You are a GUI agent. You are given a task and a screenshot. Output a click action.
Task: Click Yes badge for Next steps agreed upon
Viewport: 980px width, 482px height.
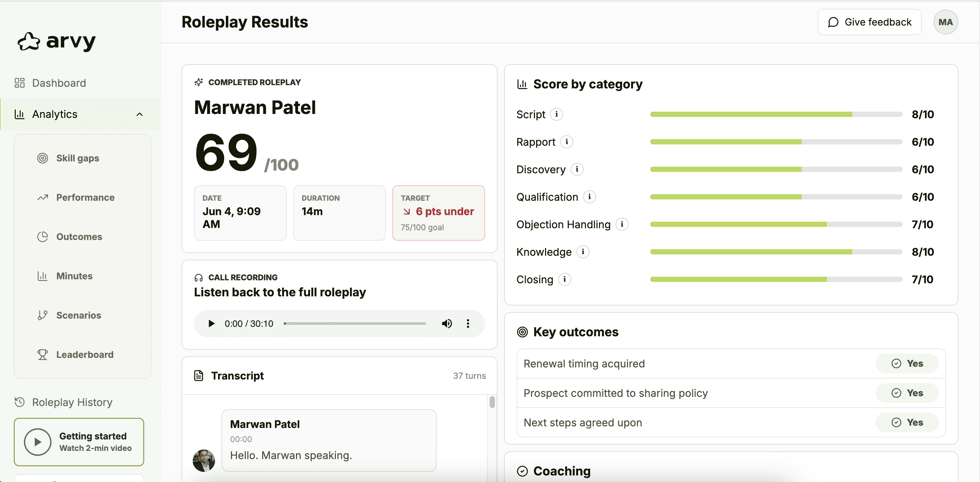click(907, 422)
